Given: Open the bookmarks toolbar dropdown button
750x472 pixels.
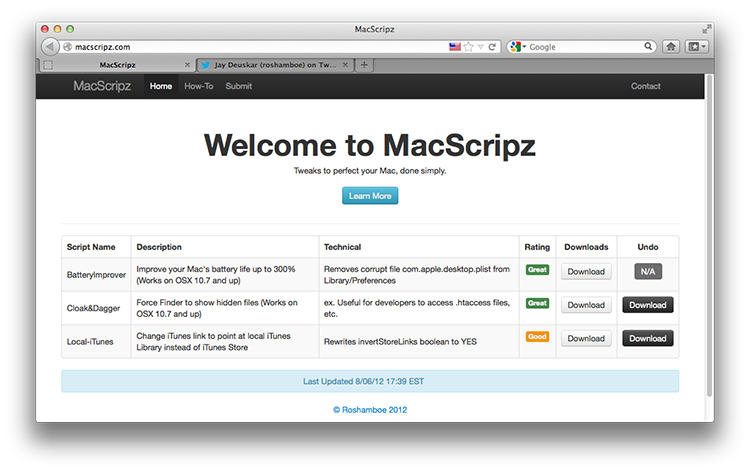Looking at the screenshot, I should [x=696, y=47].
